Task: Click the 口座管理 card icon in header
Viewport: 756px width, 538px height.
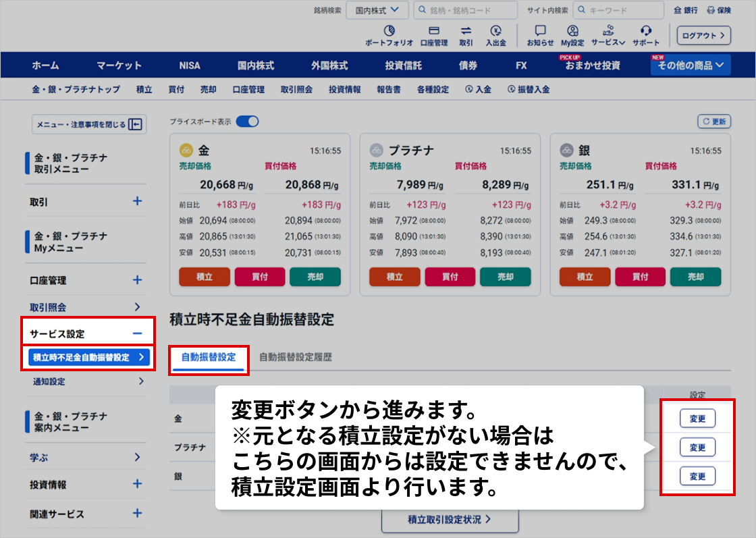Action: tap(434, 31)
